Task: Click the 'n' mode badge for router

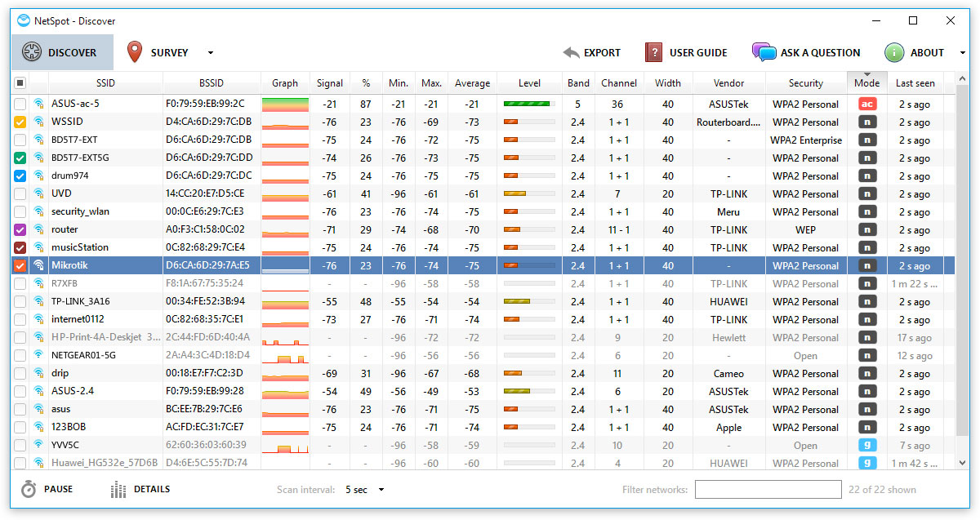Action: coord(866,229)
